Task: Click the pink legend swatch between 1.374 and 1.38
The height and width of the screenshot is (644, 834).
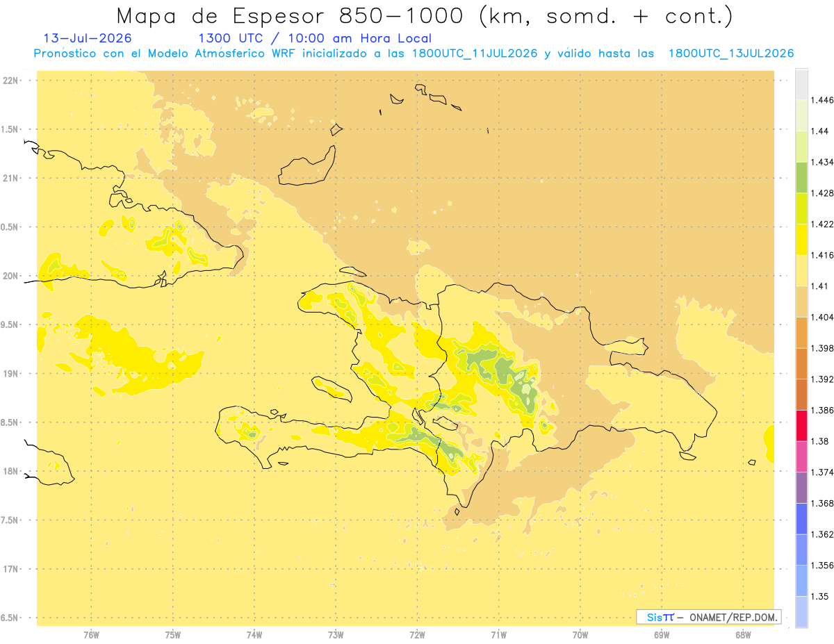Action: (801, 456)
